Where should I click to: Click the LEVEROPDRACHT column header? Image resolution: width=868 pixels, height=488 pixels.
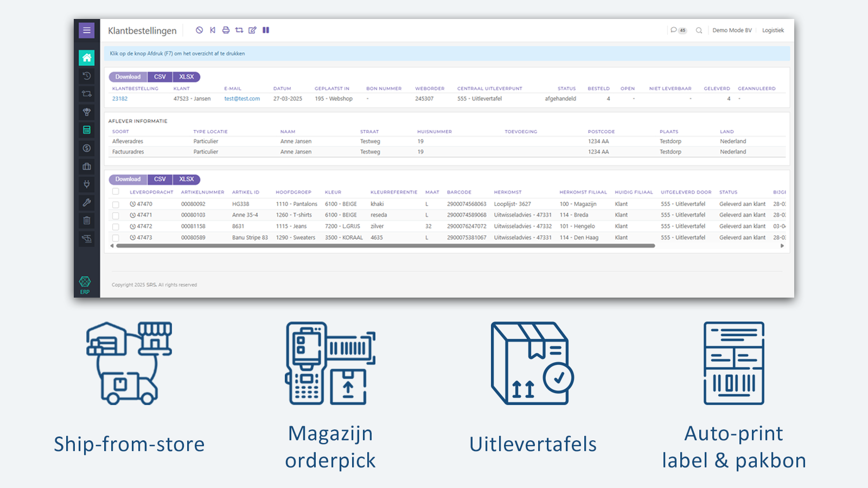(x=151, y=192)
